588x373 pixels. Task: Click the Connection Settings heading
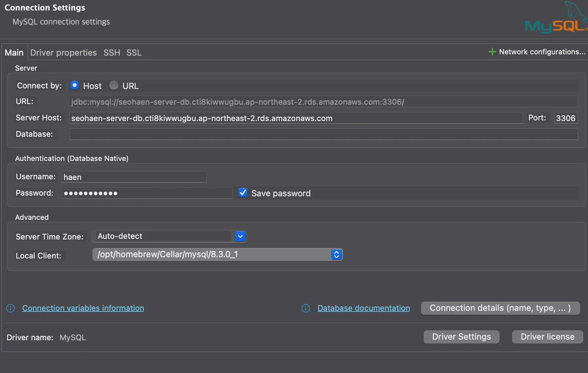click(45, 8)
